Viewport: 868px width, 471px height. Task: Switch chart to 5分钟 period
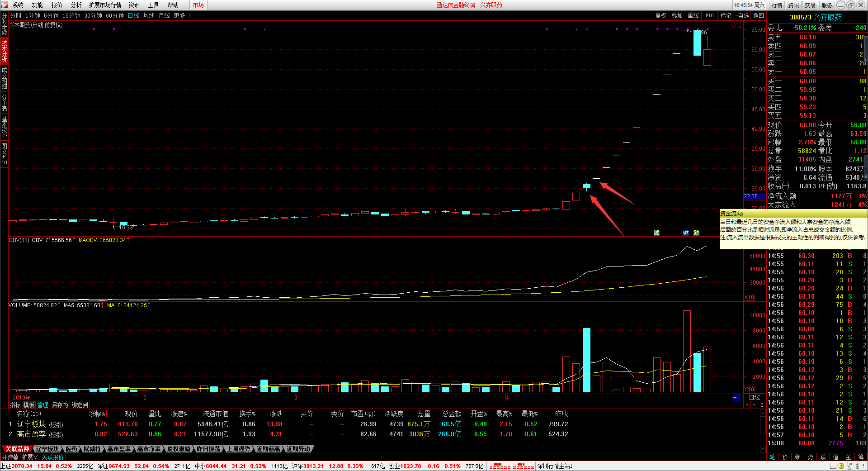[x=51, y=15]
